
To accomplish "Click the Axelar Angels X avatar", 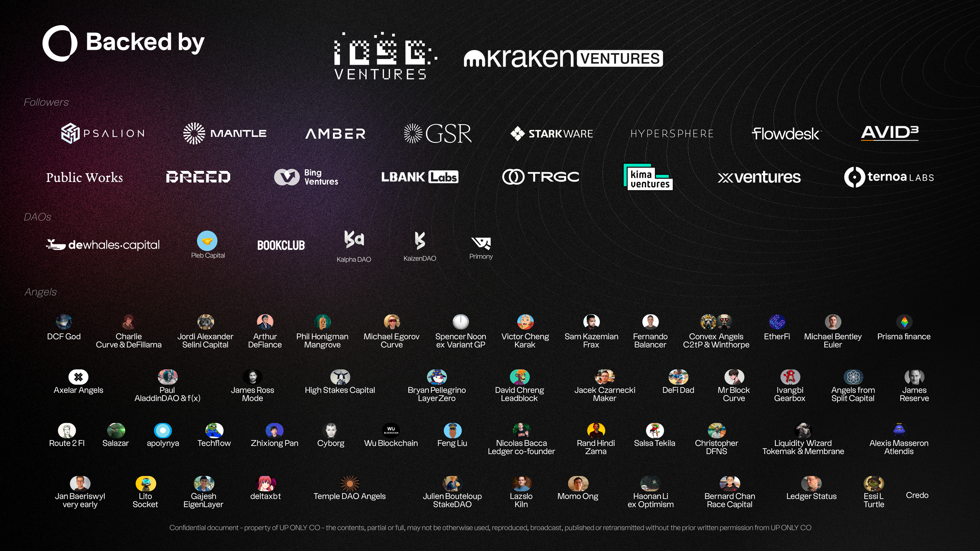I will click(78, 377).
